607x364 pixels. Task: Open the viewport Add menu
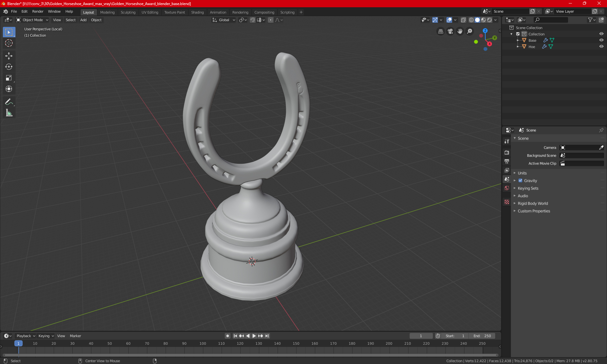coord(83,20)
